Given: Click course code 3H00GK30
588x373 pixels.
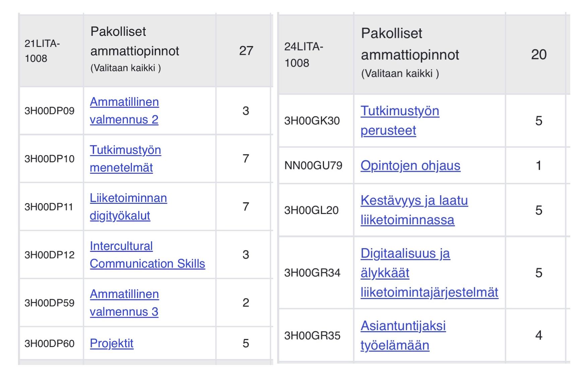Looking at the screenshot, I should 312,121.
